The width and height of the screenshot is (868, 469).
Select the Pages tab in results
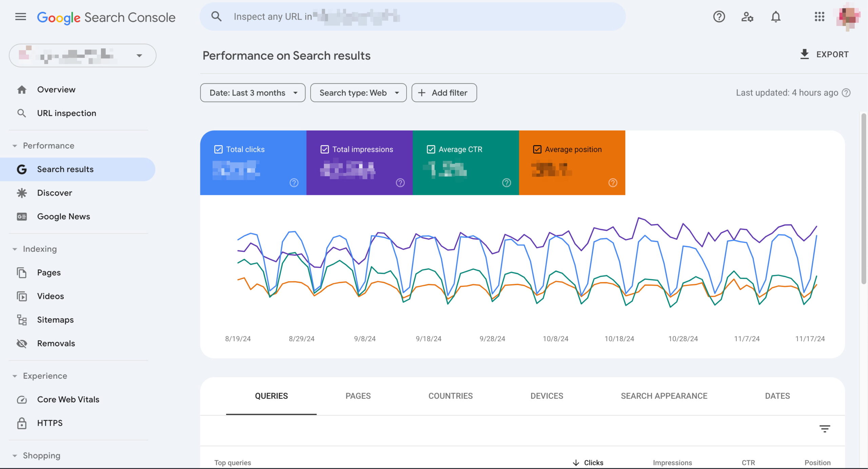(358, 396)
